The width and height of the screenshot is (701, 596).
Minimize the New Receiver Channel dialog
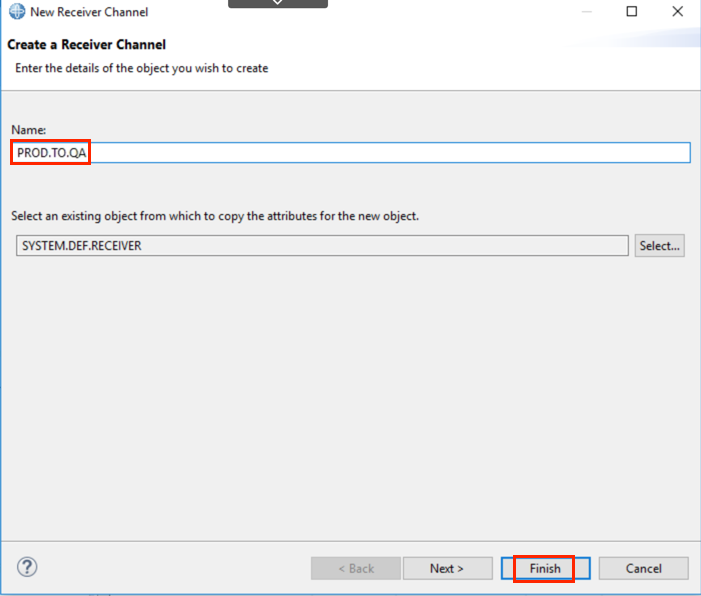click(587, 11)
